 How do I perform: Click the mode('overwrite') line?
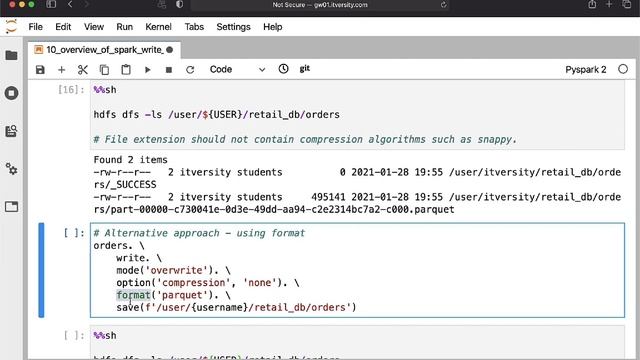(x=173, y=271)
